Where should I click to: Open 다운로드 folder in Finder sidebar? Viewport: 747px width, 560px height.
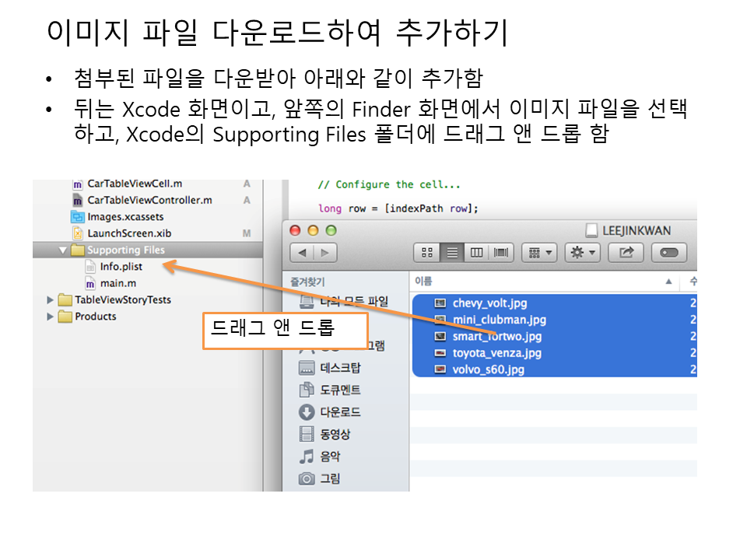coord(340,412)
